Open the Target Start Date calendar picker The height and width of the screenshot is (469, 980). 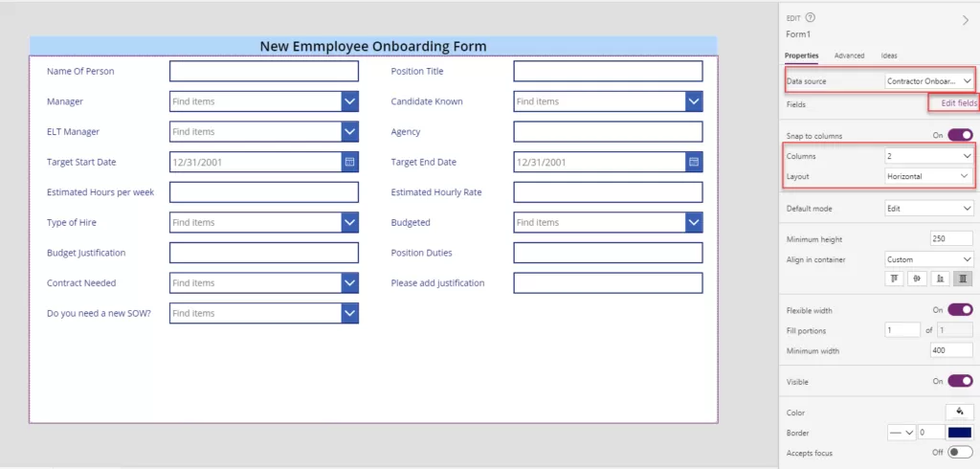pos(349,163)
